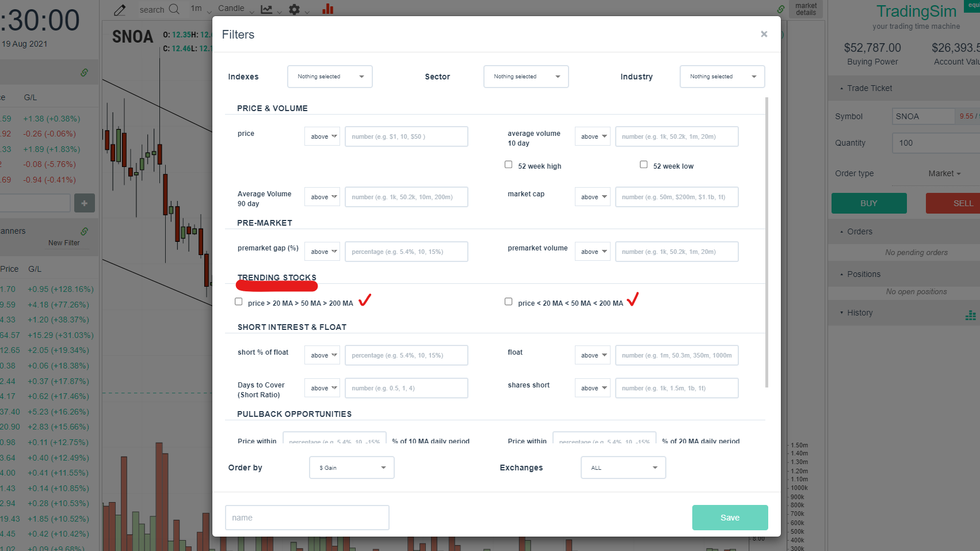Click the search magnifier icon
980x551 pixels.
click(174, 9)
